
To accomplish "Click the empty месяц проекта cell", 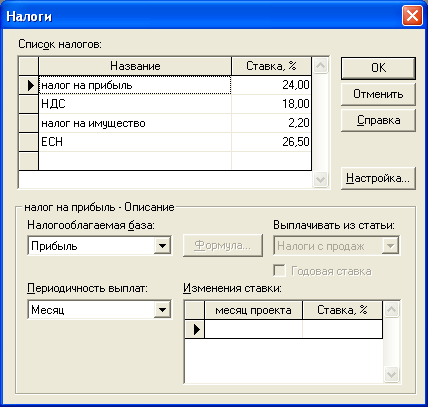I will (x=253, y=329).
